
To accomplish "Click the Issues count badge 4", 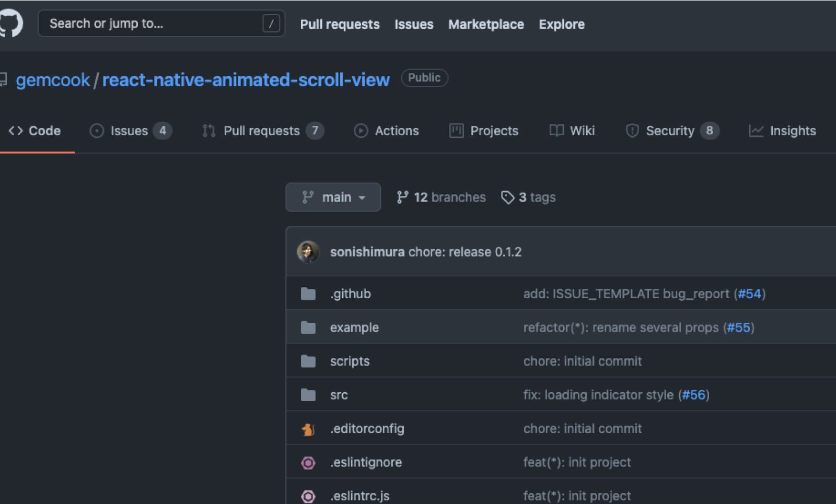I will [162, 131].
